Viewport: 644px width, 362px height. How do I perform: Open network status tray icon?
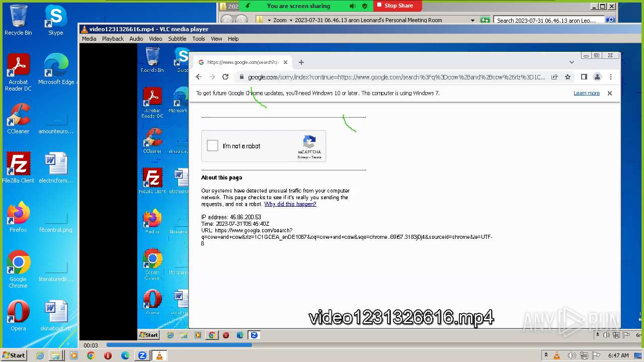click(x=584, y=355)
